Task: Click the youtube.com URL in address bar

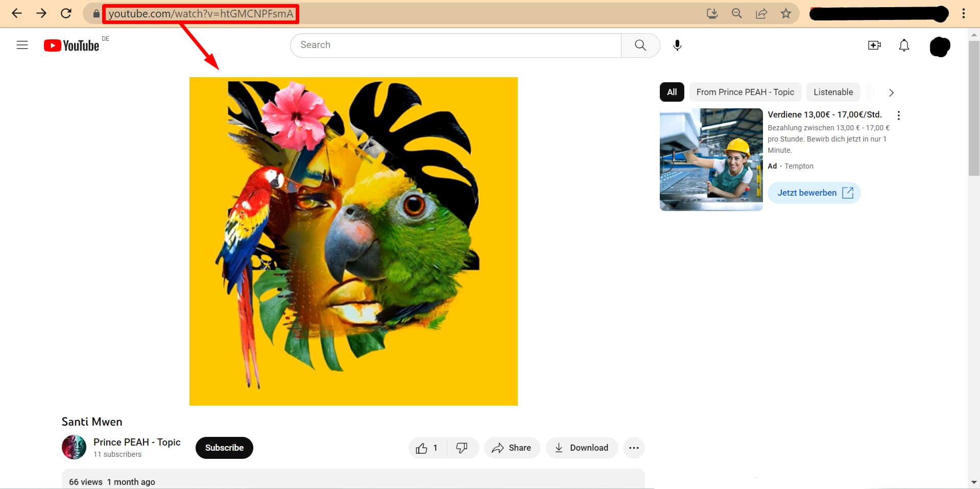Action: click(x=201, y=14)
